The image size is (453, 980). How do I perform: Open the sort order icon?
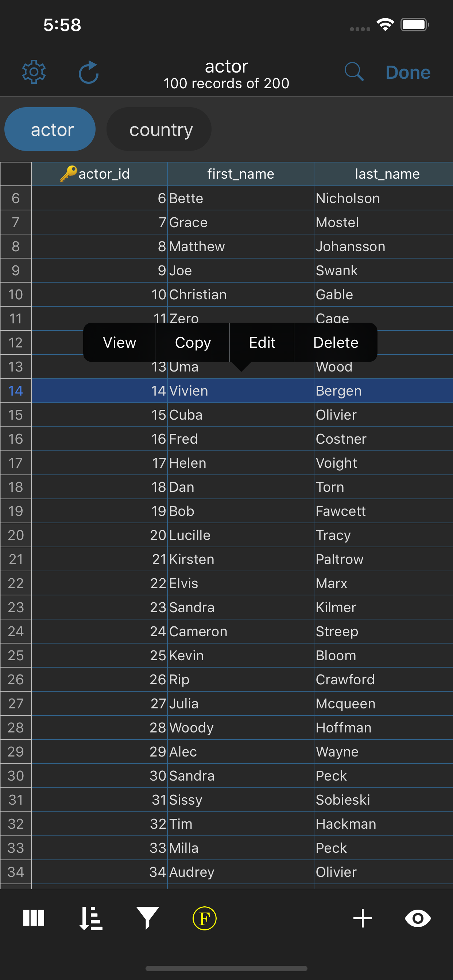[x=90, y=918]
